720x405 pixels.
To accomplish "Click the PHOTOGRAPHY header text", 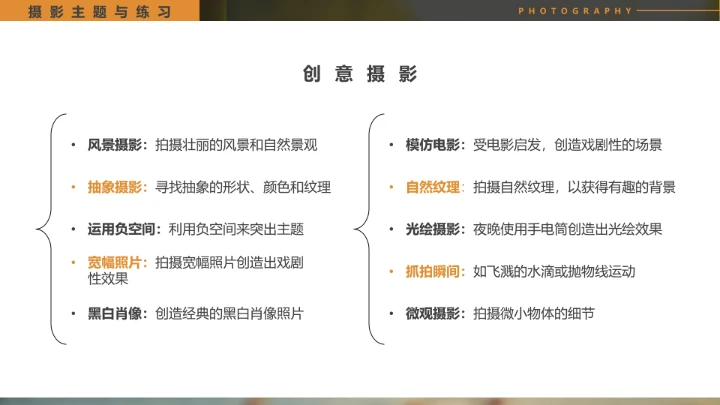I will point(576,11).
